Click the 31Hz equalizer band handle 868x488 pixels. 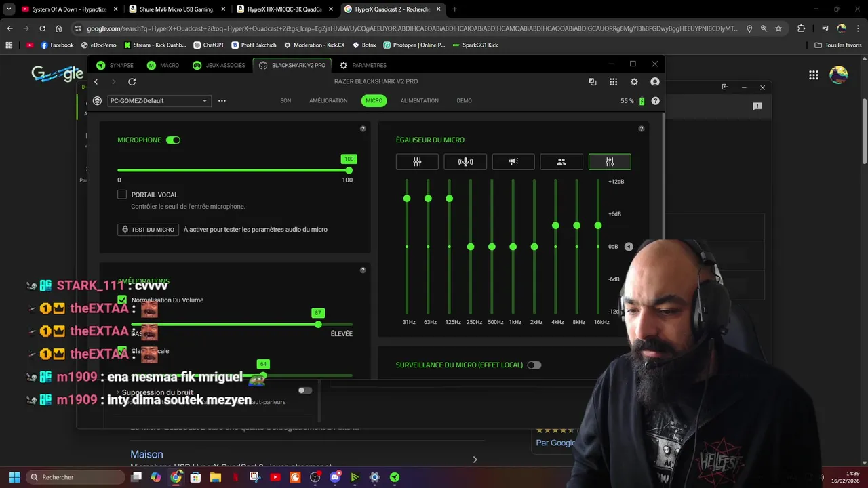coord(407,199)
